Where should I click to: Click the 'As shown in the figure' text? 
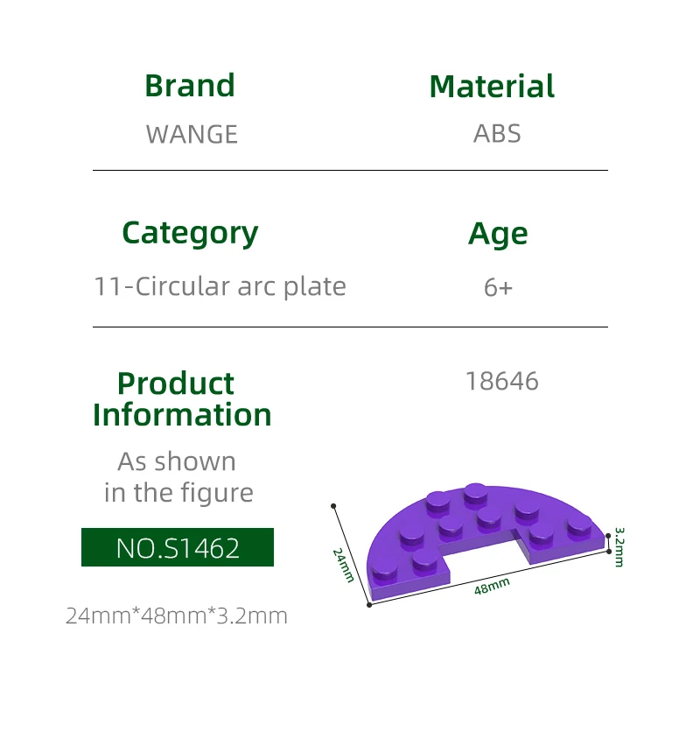pyautogui.click(x=178, y=477)
